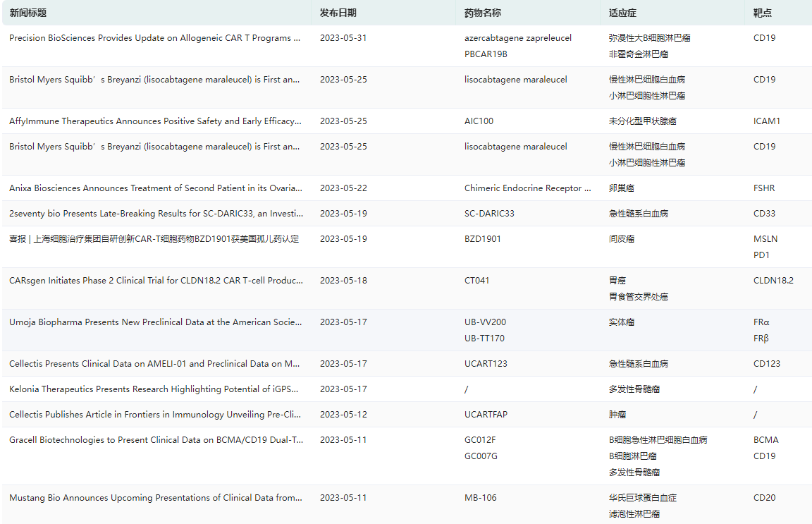Select drug name AIC100
812x524 pixels.
pyautogui.click(x=479, y=121)
